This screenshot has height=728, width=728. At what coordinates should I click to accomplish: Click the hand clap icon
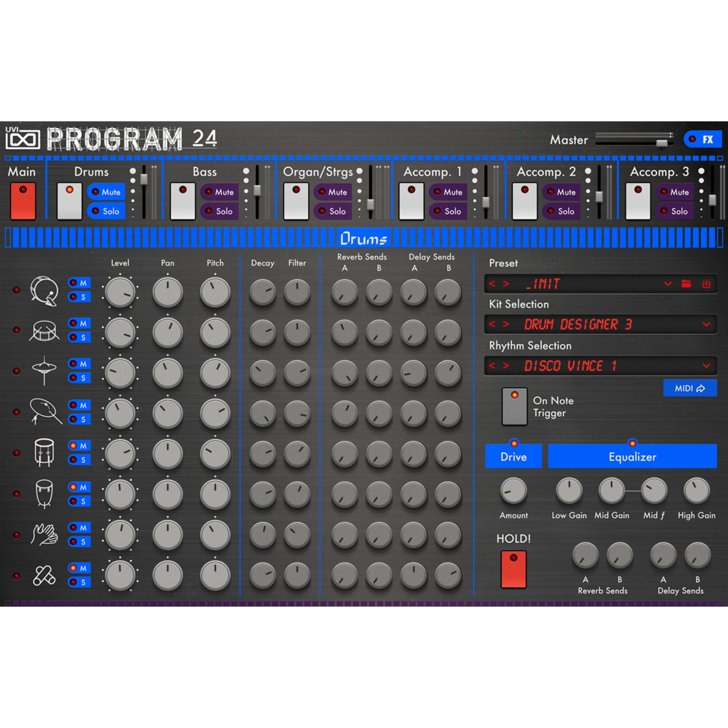pos(44,534)
